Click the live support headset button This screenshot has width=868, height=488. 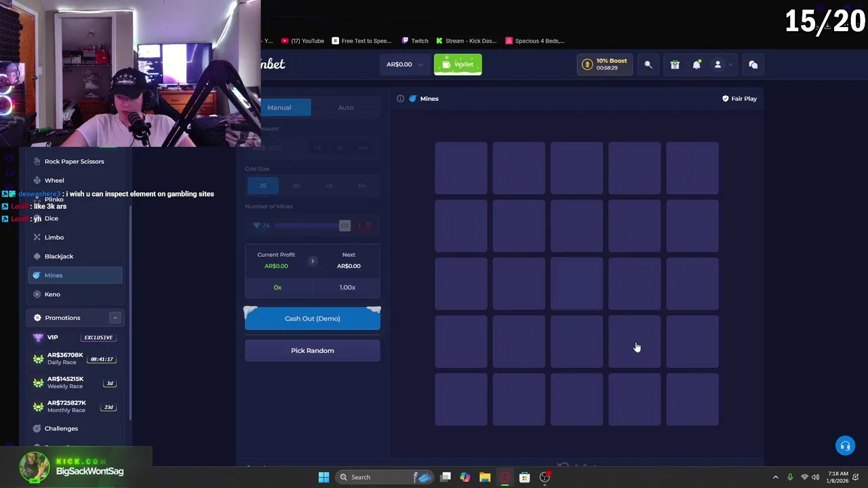click(845, 445)
